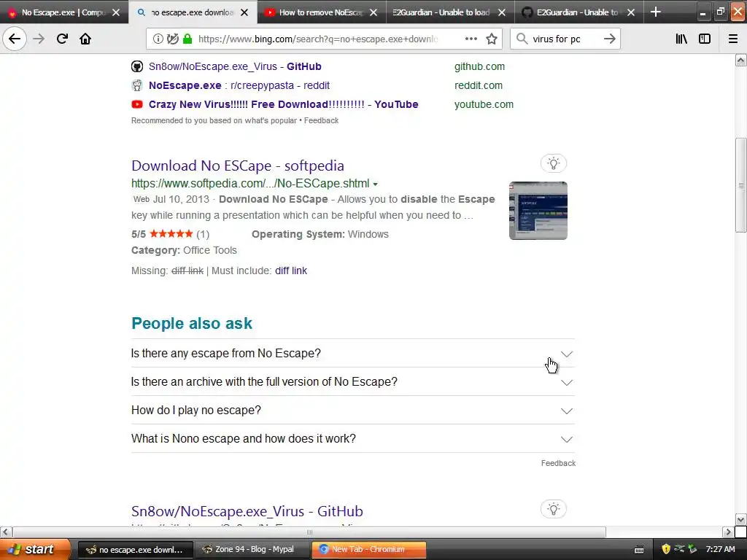Open dropdown arrow next to softpedia URL
747x560 pixels.
point(376,184)
